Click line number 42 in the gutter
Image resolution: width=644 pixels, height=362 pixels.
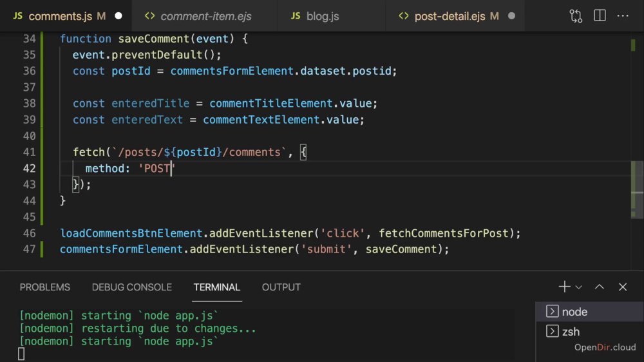(29, 169)
